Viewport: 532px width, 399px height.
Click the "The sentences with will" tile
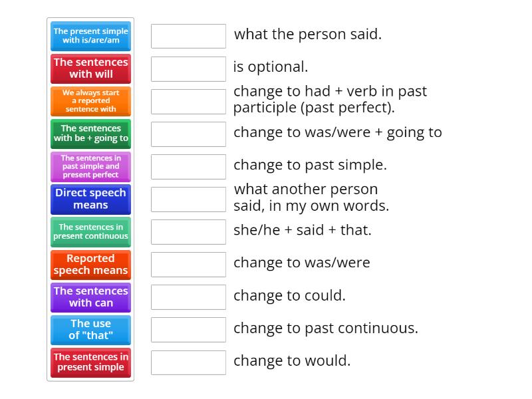(x=90, y=68)
